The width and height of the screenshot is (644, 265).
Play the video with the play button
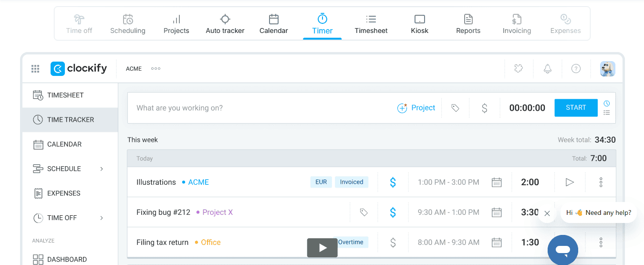[322, 247]
